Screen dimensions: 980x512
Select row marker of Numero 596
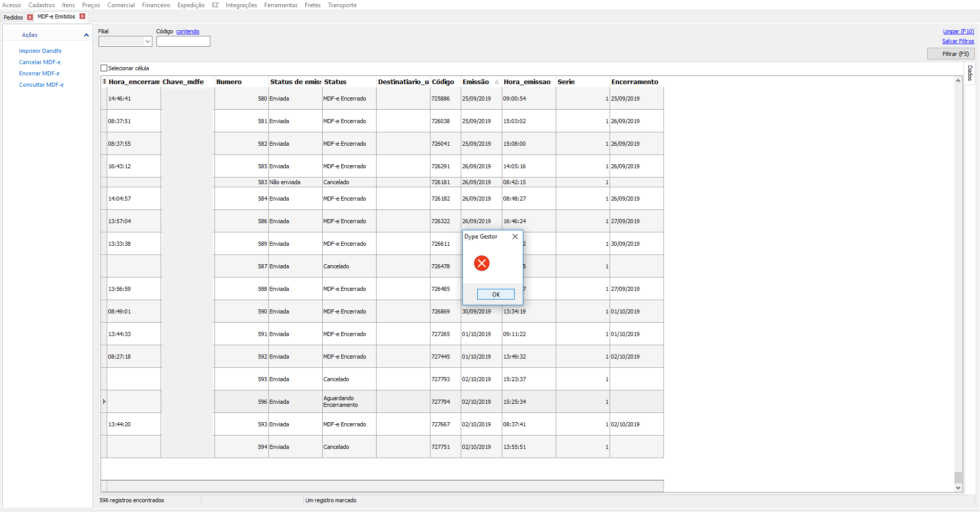coord(104,402)
